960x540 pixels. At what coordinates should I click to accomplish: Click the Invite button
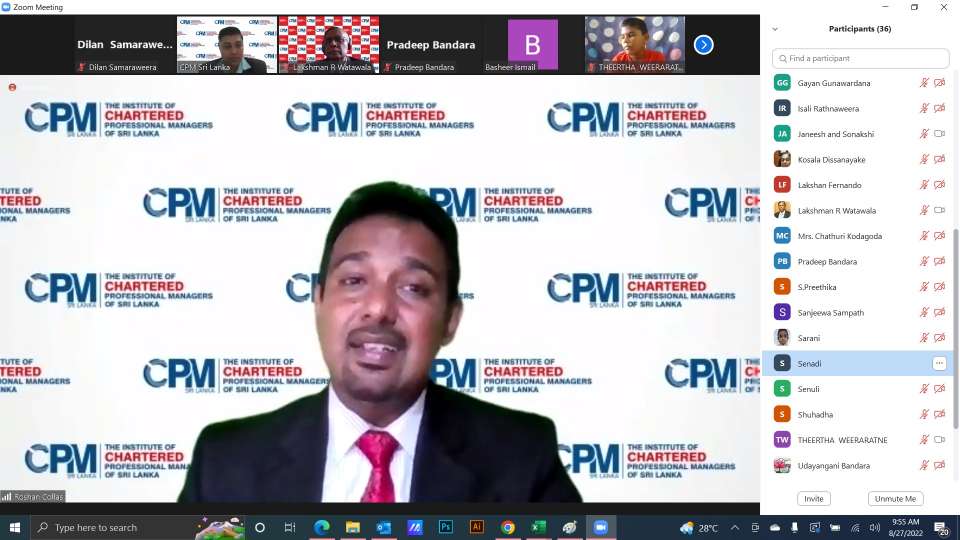[x=813, y=498]
